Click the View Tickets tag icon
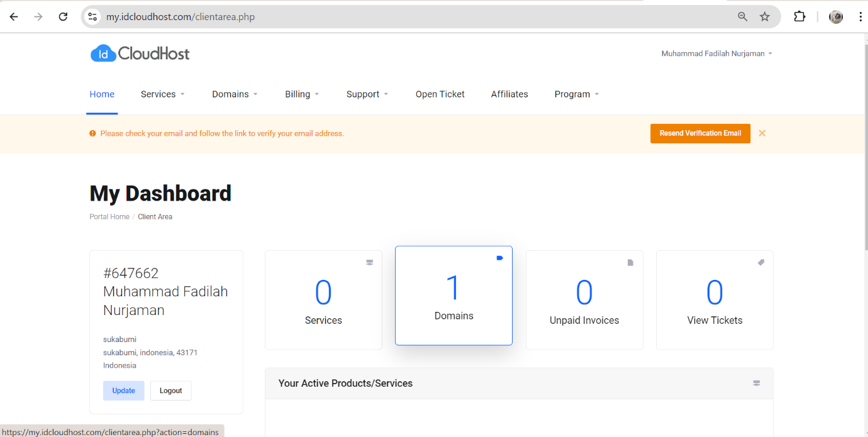This screenshot has height=437, width=868. point(761,263)
